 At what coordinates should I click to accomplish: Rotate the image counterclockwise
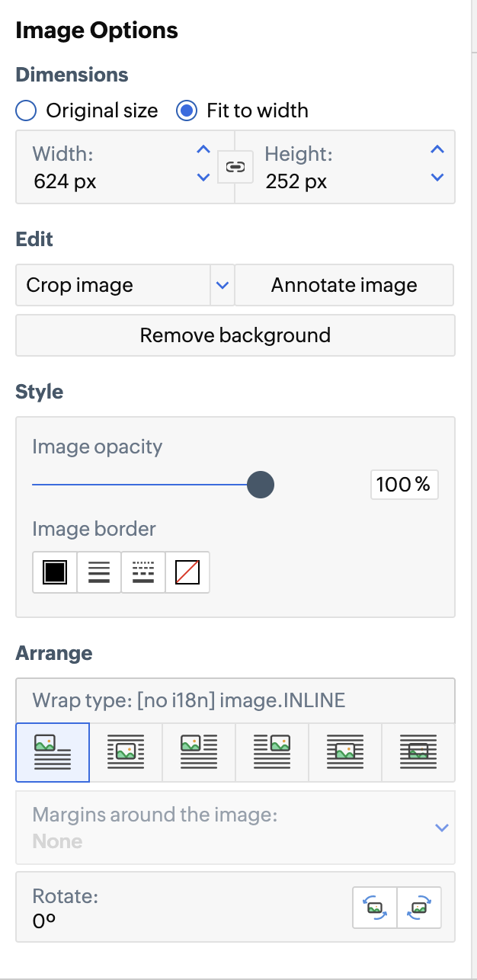375,907
